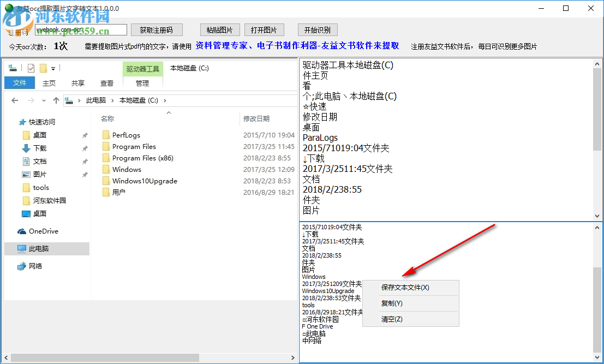Open the Windows folder in the file list
604x364 pixels.
[127, 169]
